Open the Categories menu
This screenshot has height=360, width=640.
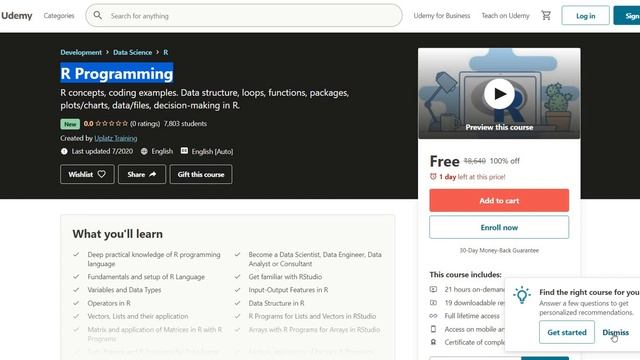click(59, 16)
